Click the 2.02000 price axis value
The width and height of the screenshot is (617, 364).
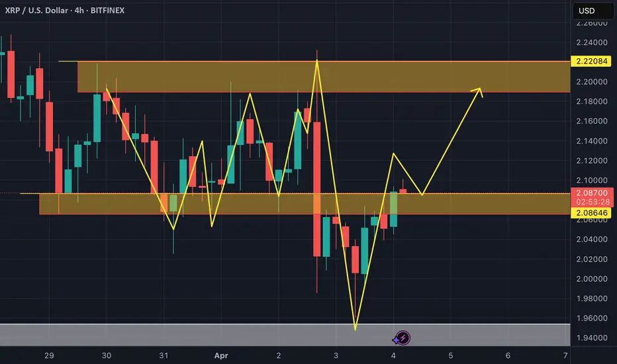point(591,259)
